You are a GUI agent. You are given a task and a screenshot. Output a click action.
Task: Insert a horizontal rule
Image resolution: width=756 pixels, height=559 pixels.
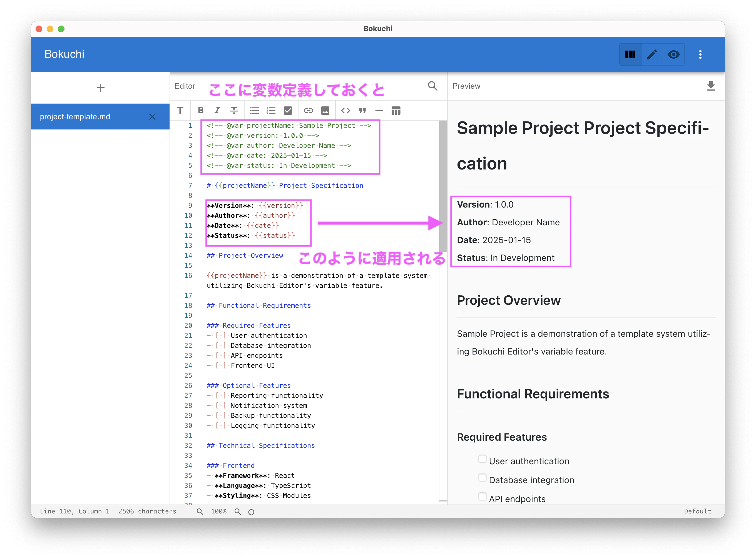[x=379, y=111]
